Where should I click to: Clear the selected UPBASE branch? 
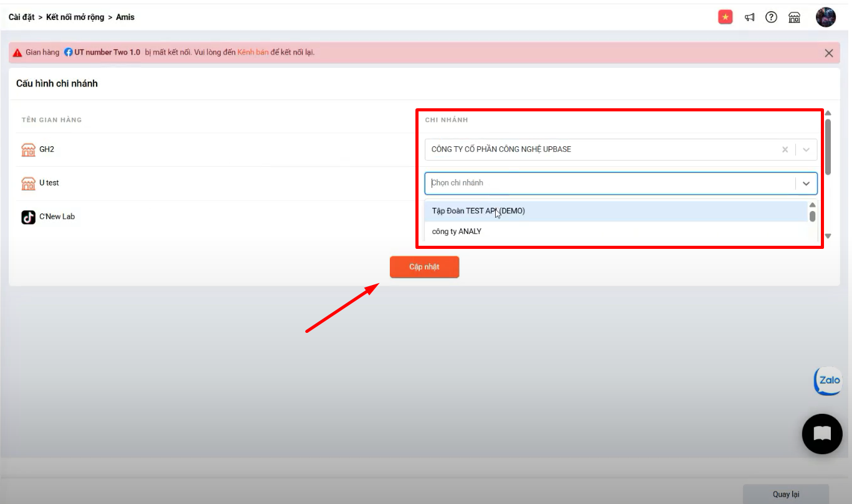[x=785, y=149]
